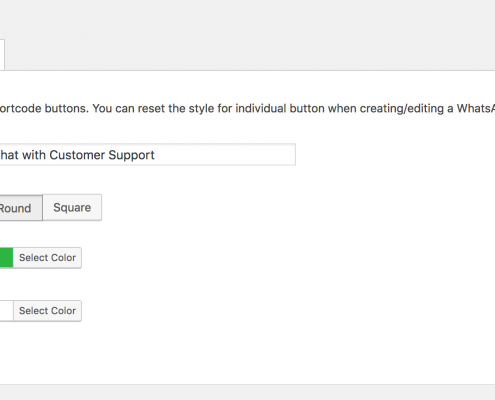Place cursor after the word Support in field
The width and height of the screenshot is (495, 400).
point(156,155)
